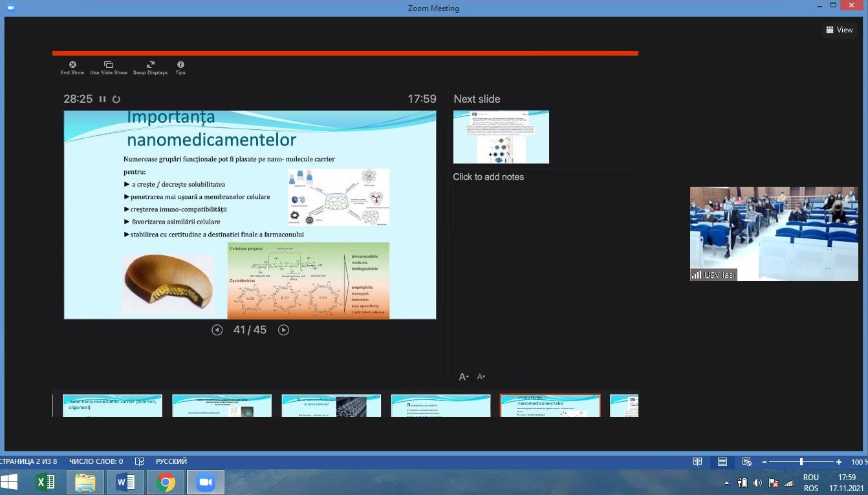Screen dimensions: 868x495
Task: Switch to Word read mode view
Action: (x=697, y=461)
